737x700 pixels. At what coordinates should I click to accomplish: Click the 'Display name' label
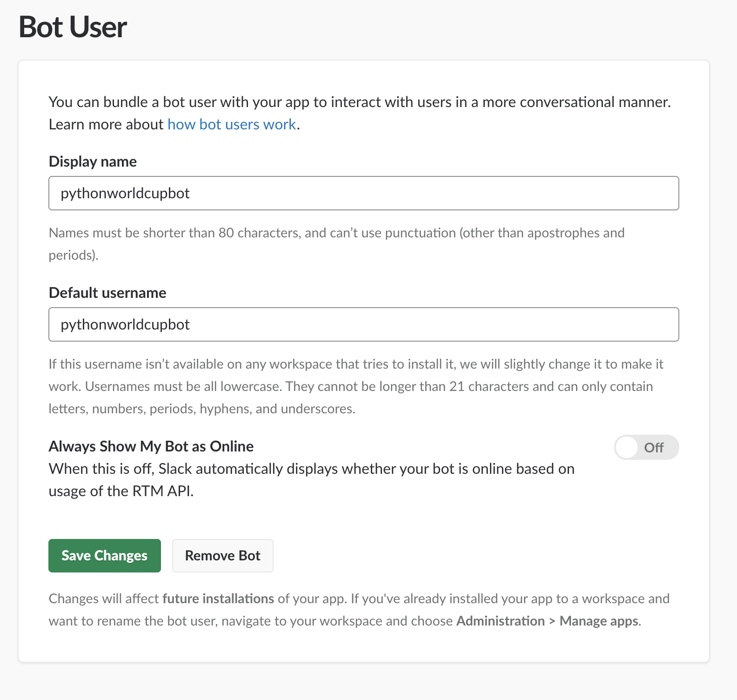click(93, 162)
